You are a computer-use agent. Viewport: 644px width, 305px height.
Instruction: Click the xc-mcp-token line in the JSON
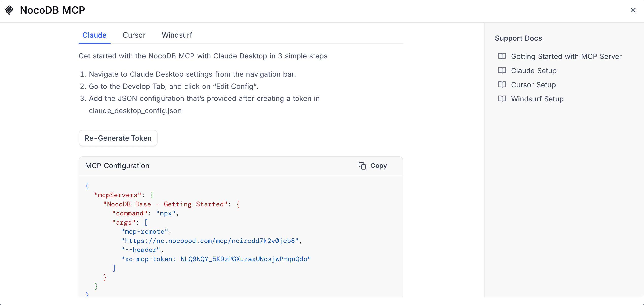point(216,259)
